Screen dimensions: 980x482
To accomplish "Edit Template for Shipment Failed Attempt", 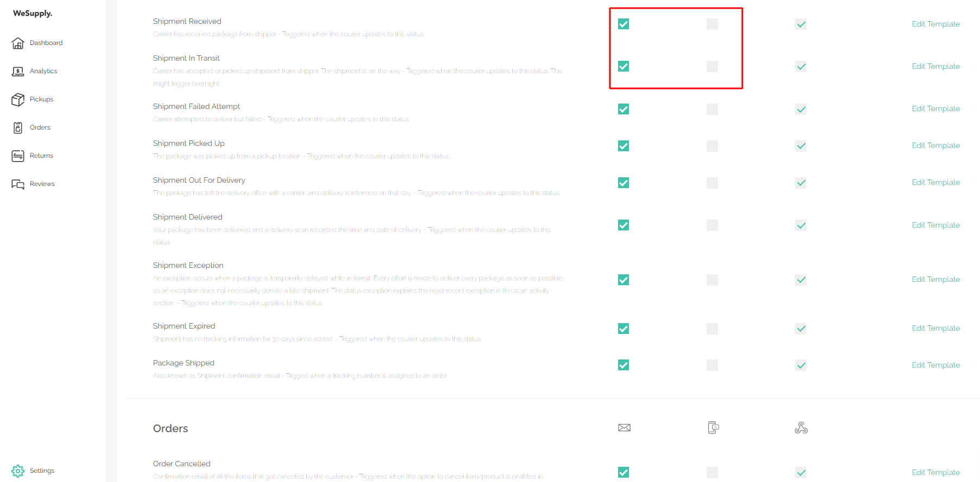I will (936, 108).
